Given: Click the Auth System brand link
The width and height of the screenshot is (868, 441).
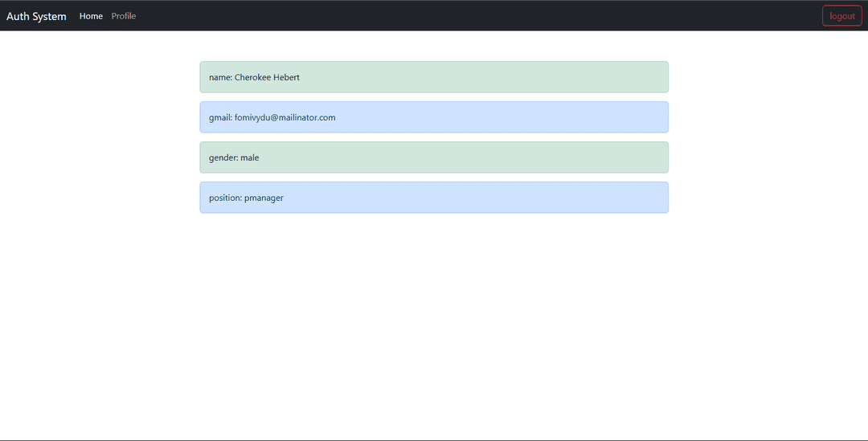Looking at the screenshot, I should [36, 16].
